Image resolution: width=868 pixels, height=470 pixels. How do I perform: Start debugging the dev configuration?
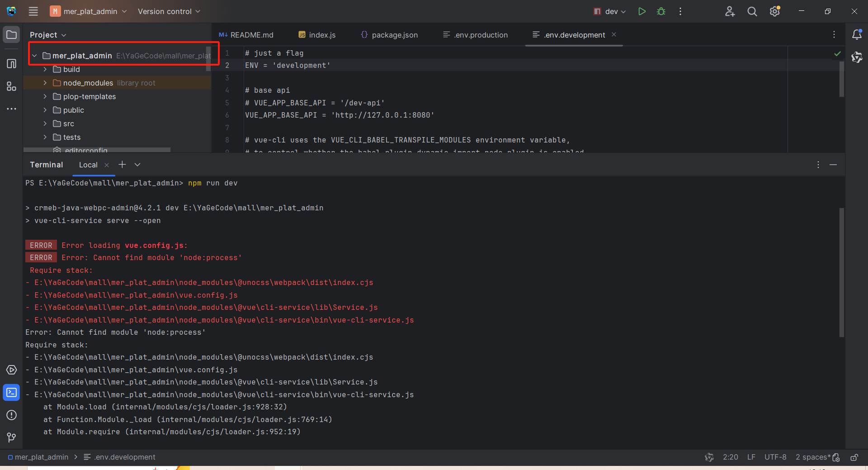click(x=661, y=11)
